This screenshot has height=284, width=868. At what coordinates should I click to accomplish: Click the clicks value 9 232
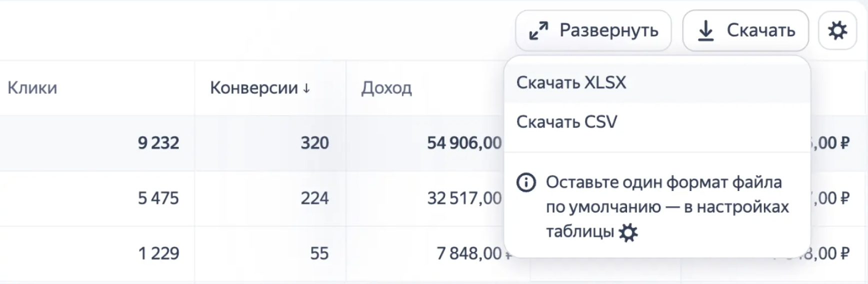click(158, 143)
